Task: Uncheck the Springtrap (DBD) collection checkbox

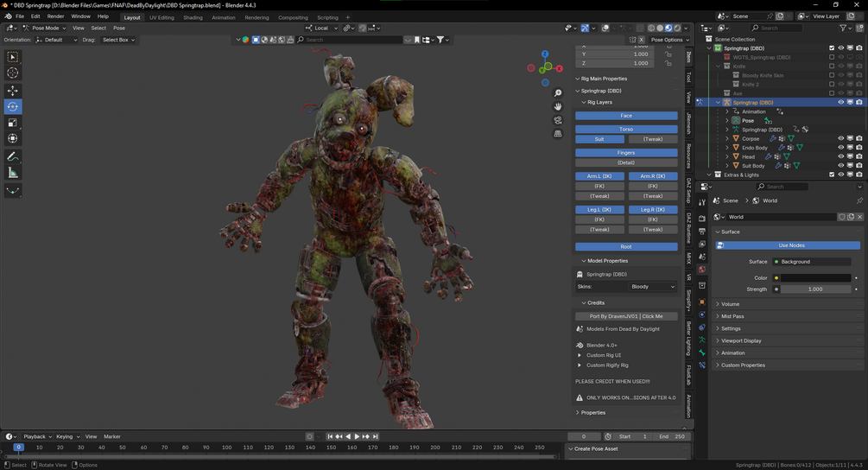Action: click(832, 48)
